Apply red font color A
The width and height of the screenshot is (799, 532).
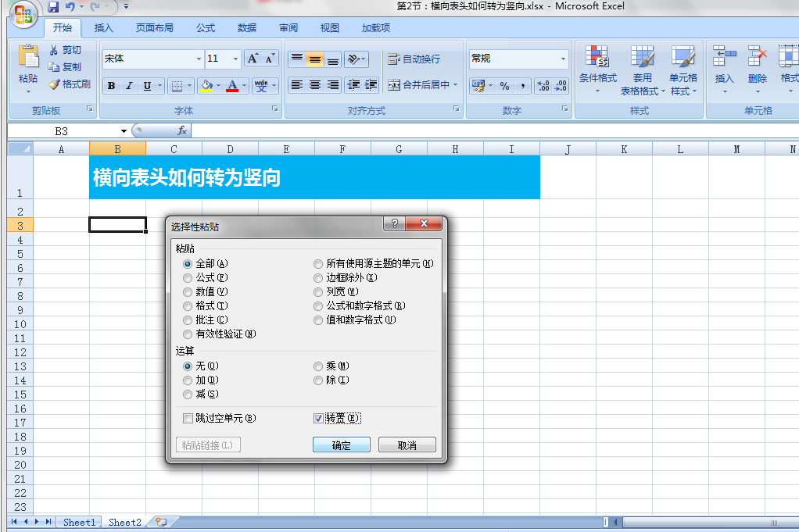[232, 85]
